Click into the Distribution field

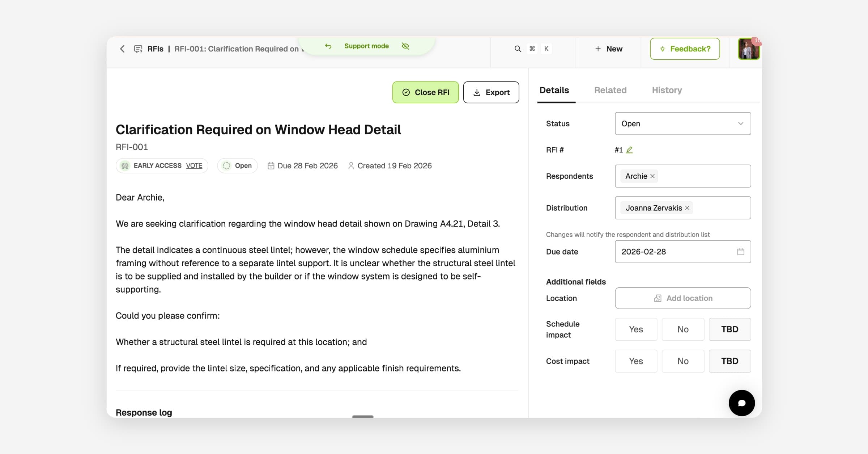pyautogui.click(x=682, y=208)
